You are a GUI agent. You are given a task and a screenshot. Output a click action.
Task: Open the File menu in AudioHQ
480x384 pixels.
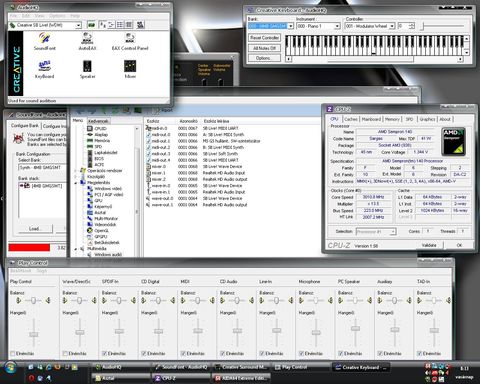pyautogui.click(x=13, y=16)
